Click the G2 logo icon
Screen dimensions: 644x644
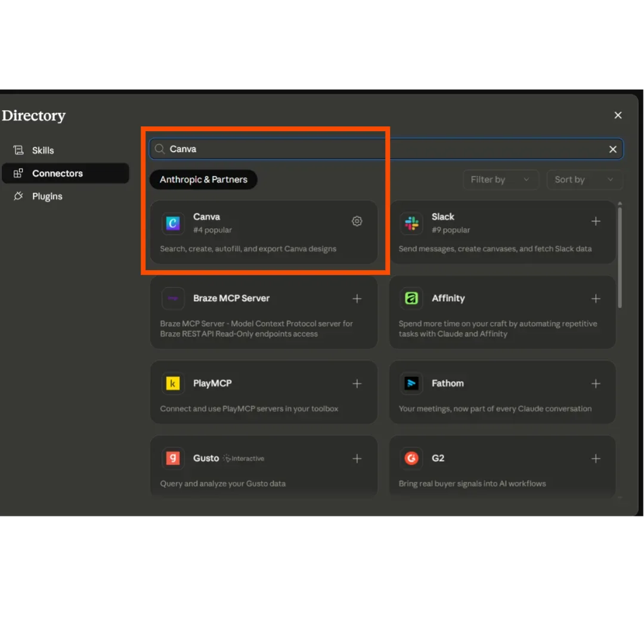click(411, 458)
